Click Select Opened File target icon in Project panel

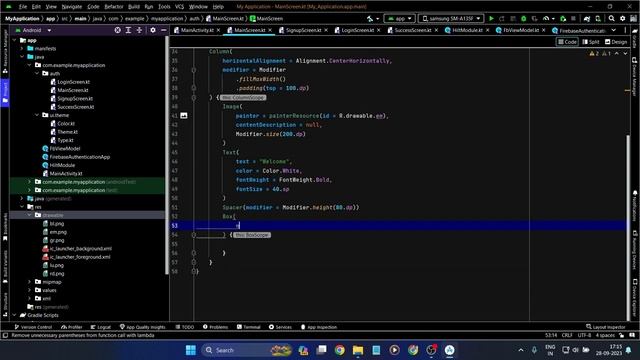coord(118,30)
